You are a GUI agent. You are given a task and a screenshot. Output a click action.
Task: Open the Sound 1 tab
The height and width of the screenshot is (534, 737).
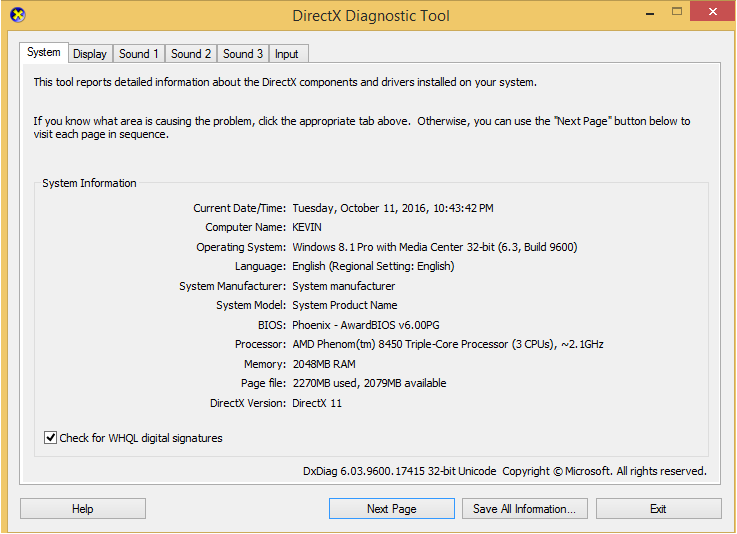(138, 54)
